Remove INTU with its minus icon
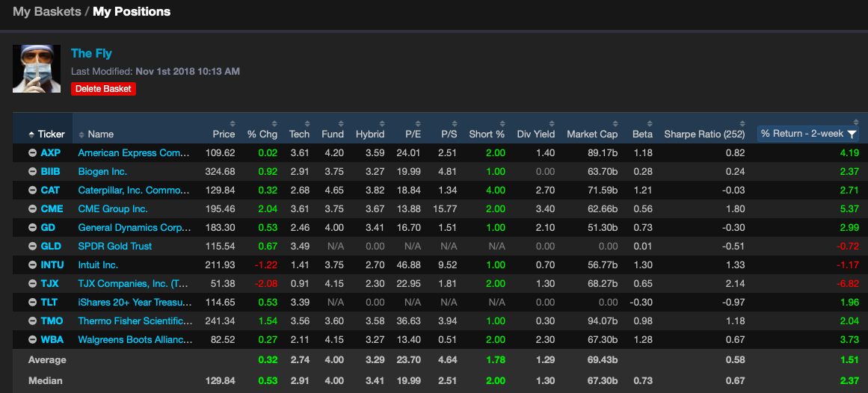 pos(33,265)
